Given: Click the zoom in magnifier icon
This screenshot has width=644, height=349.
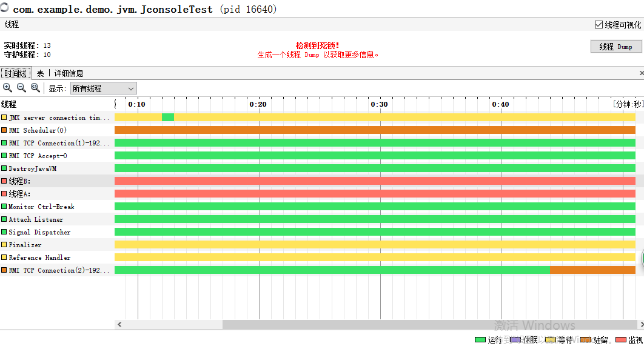Looking at the screenshot, I should pos(7,87).
